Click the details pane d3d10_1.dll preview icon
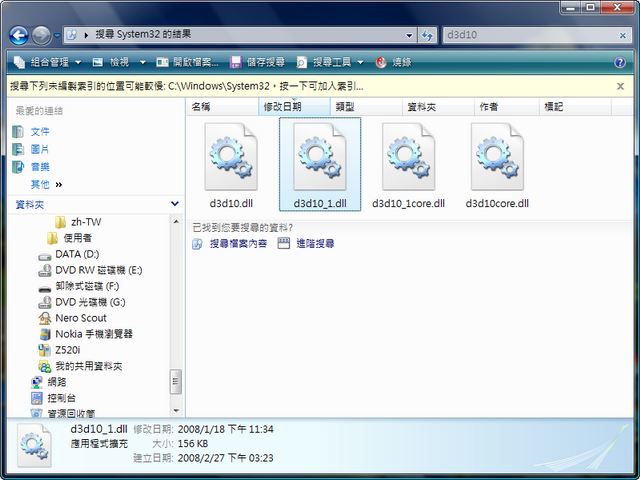Image resolution: width=640 pixels, height=480 pixels. point(34,446)
